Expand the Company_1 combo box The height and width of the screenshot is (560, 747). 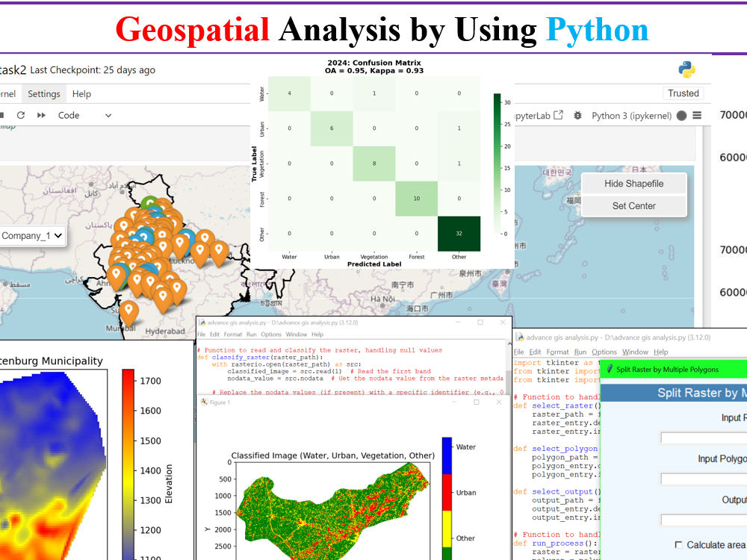coord(30,235)
